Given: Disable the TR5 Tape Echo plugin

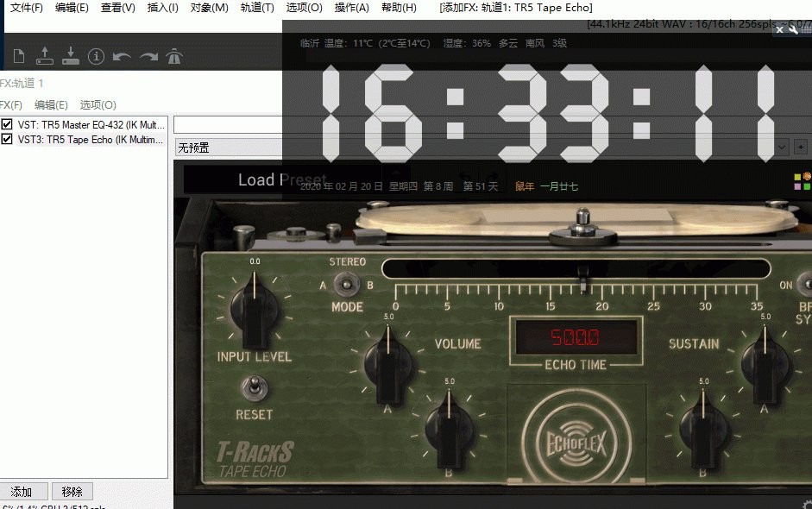Looking at the screenshot, I should point(8,140).
